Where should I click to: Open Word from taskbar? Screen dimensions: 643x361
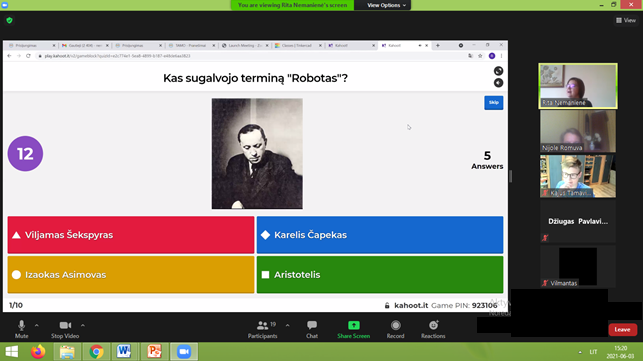coord(125,352)
